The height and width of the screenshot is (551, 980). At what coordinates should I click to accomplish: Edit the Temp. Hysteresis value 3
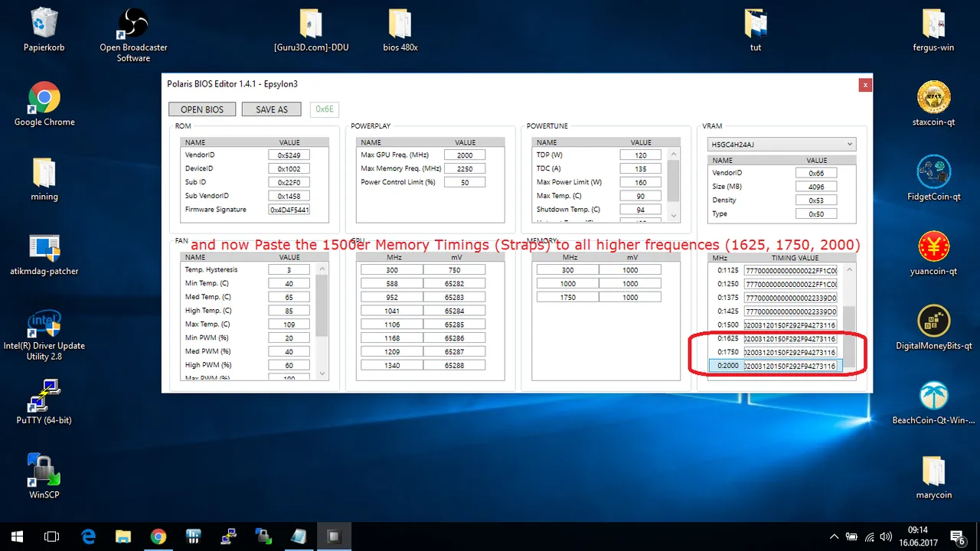coord(289,269)
